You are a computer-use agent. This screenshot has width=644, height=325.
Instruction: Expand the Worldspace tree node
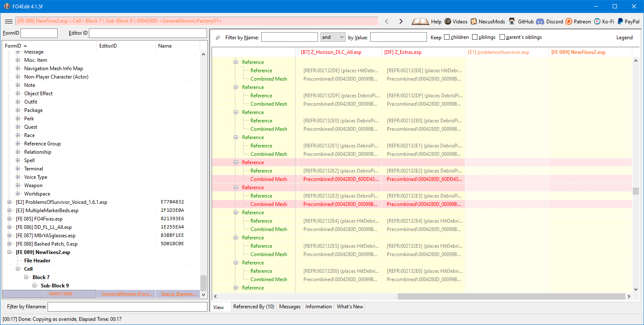pyautogui.click(x=18, y=194)
